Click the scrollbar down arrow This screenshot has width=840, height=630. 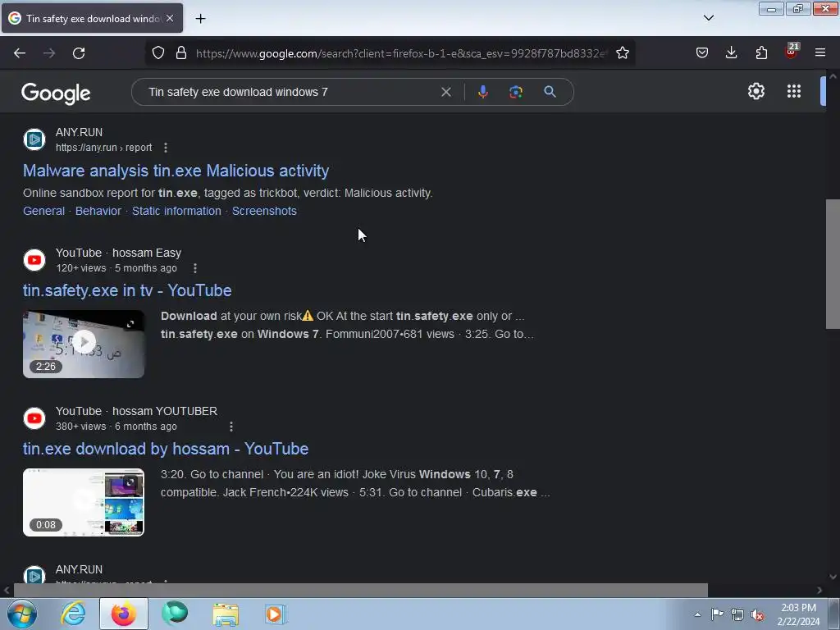click(833, 577)
